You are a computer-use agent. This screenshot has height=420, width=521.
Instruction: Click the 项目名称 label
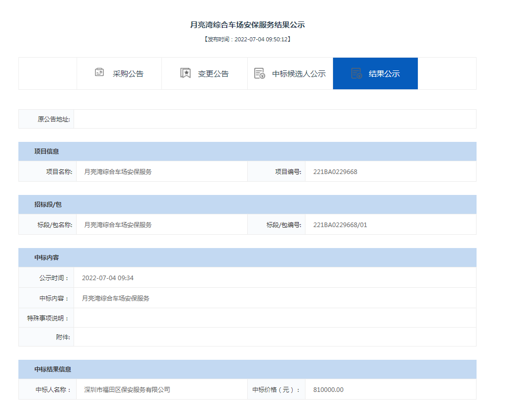pos(59,171)
